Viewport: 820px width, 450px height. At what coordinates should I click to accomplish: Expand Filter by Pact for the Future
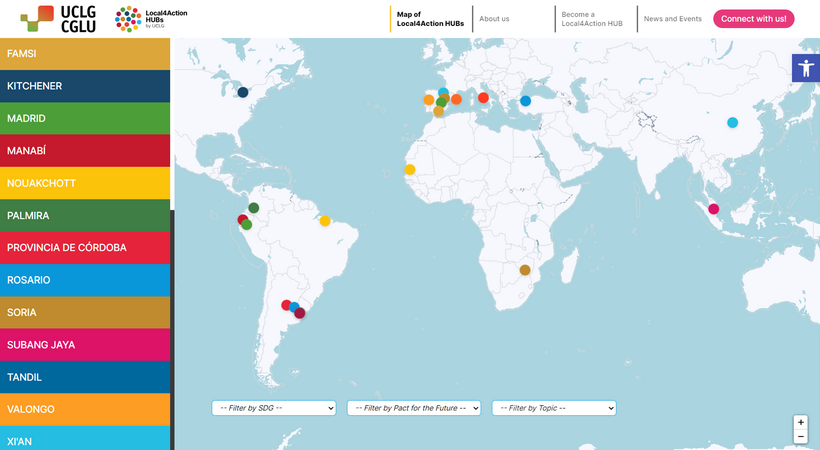coord(414,408)
